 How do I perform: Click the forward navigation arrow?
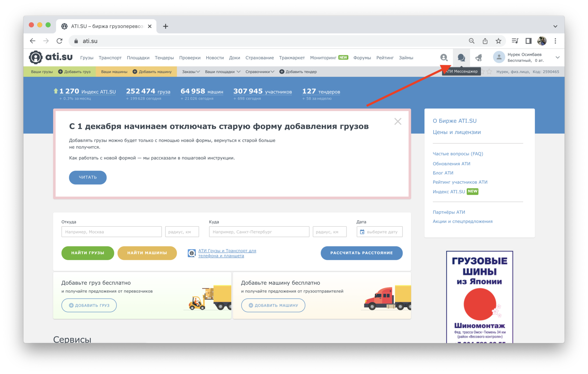[46, 41]
